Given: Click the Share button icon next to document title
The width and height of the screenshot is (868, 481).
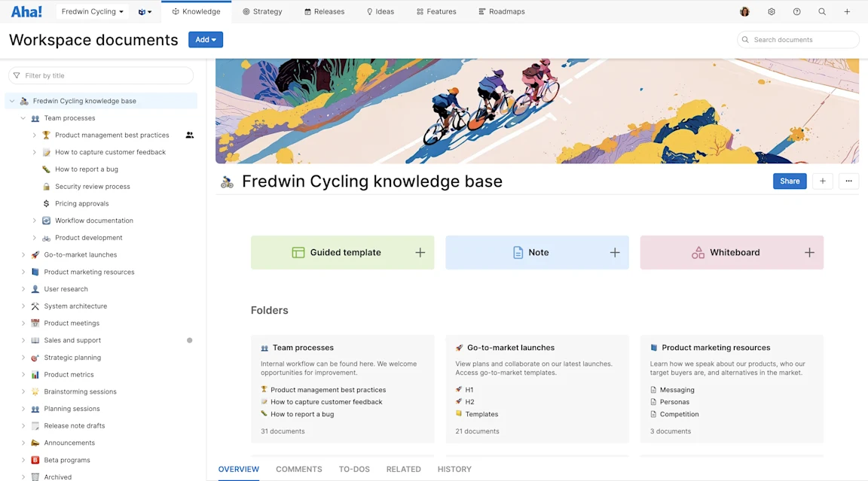Looking at the screenshot, I should coord(789,181).
